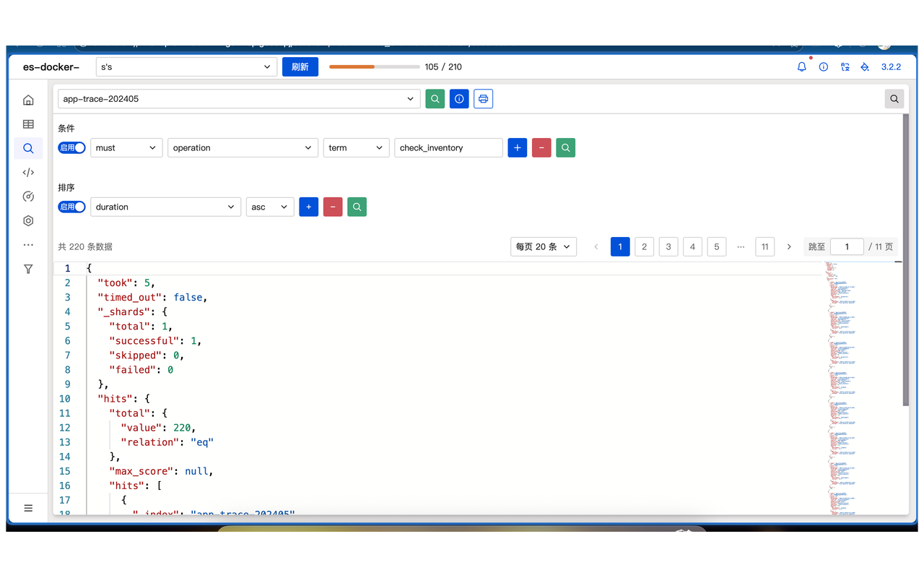Screen dimensions: 924x578
Task: Click the 刷新 refresh button
Action: [x=300, y=66]
